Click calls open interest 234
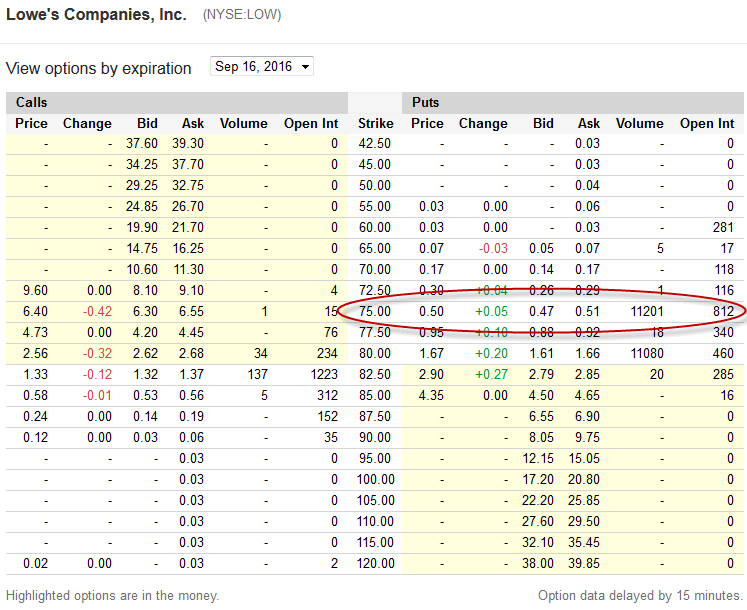Screen dimensions: 747x610 (327, 353)
